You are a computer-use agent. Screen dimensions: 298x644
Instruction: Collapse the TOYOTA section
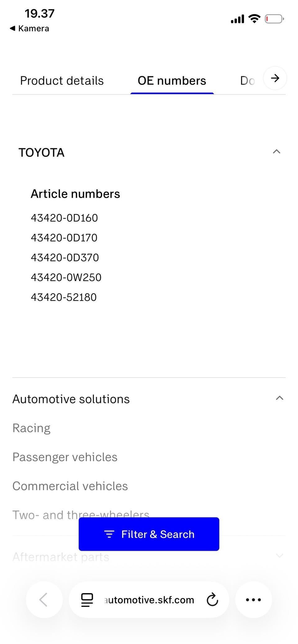pyautogui.click(x=276, y=152)
